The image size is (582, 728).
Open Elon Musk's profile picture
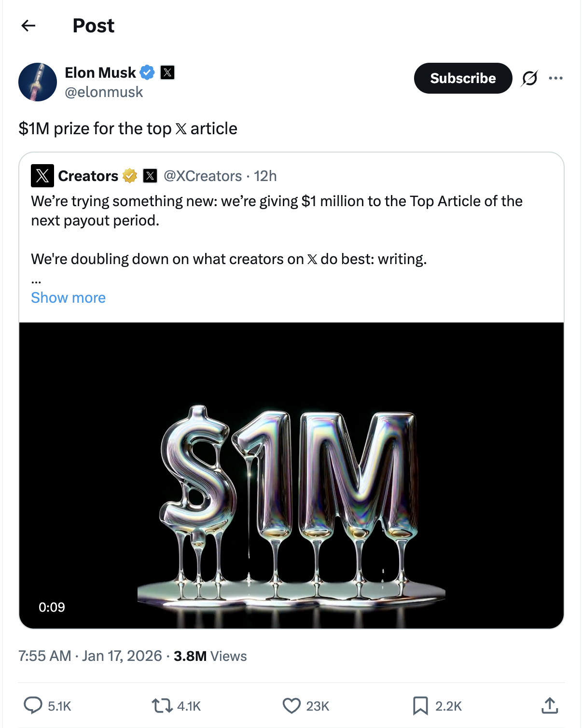[38, 82]
